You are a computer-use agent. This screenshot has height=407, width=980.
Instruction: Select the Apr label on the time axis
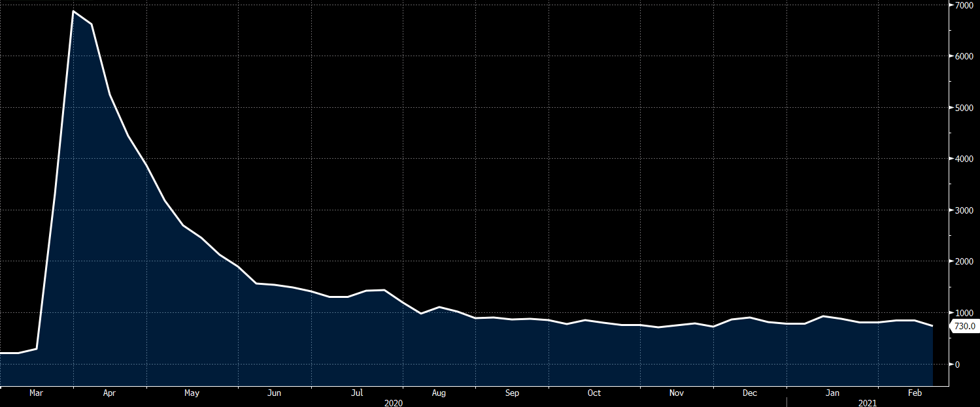point(110,393)
